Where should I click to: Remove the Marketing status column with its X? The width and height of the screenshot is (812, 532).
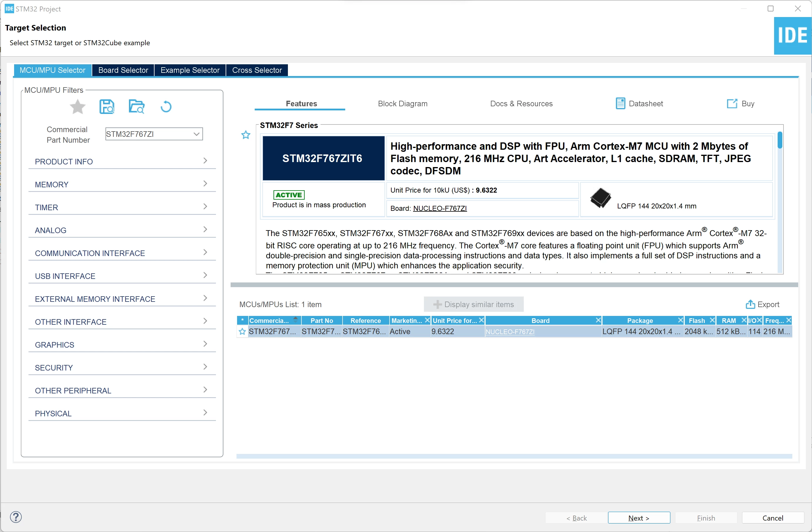[427, 320]
